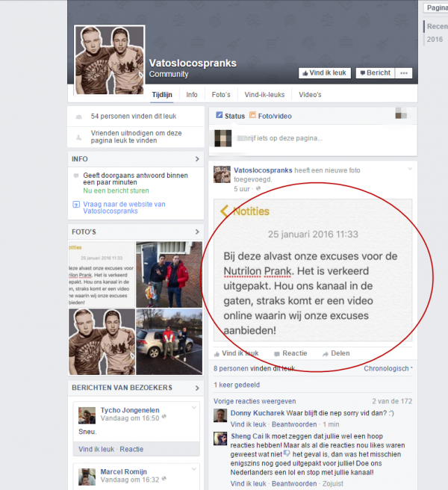Click Vraag naar de website van Vatoslocospranks
The image size is (448, 490).
(124, 208)
